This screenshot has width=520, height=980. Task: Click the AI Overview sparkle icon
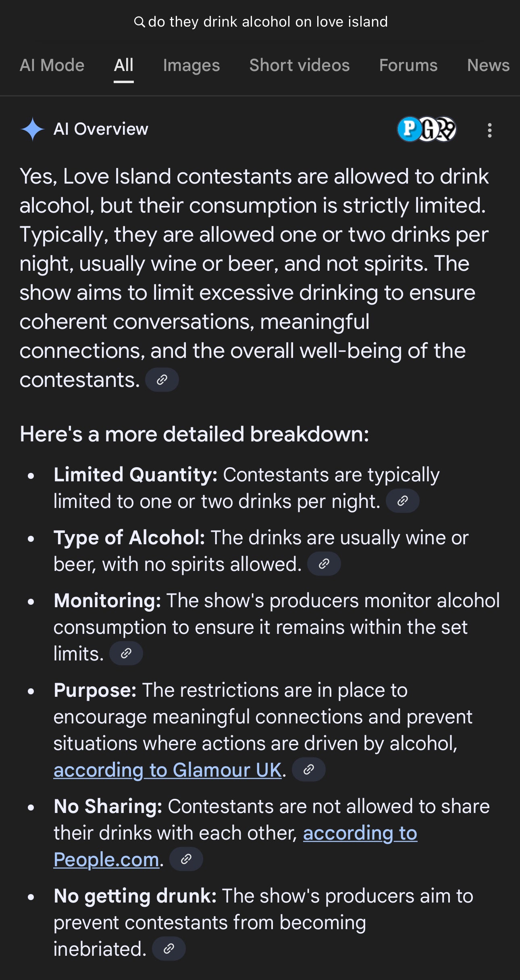pyautogui.click(x=32, y=129)
